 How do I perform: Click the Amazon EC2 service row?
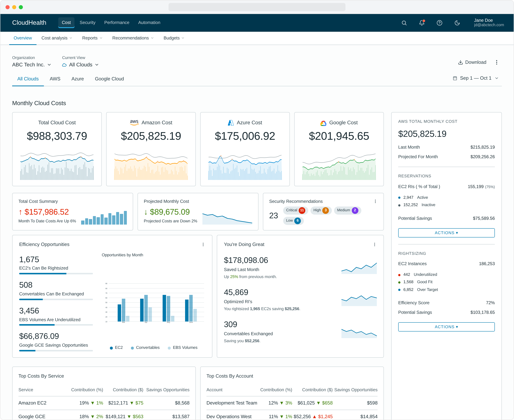(x=104, y=403)
